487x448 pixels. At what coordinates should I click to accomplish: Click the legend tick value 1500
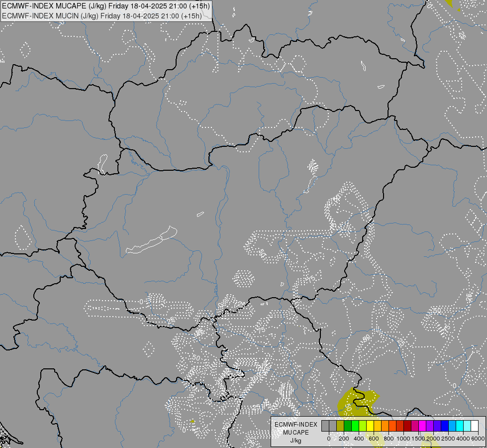[x=418, y=439]
